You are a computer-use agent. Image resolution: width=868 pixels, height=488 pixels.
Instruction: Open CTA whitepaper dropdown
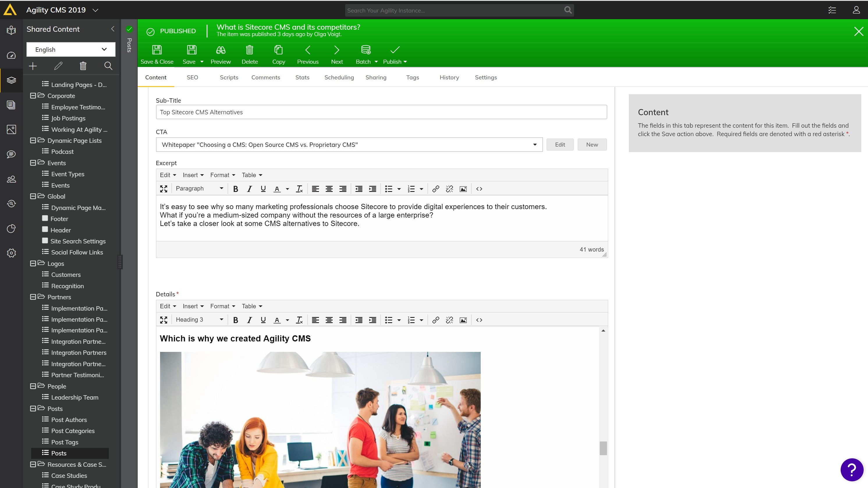[349, 145]
